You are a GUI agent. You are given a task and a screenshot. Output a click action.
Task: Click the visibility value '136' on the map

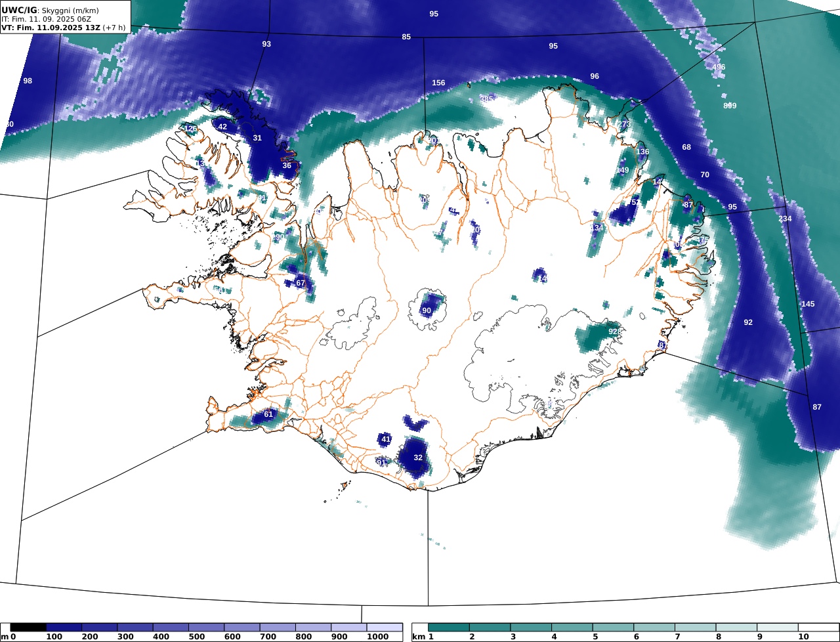click(642, 152)
